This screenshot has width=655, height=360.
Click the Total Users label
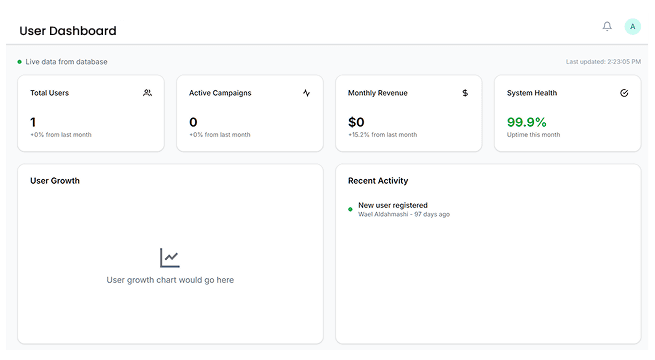pyautogui.click(x=49, y=93)
